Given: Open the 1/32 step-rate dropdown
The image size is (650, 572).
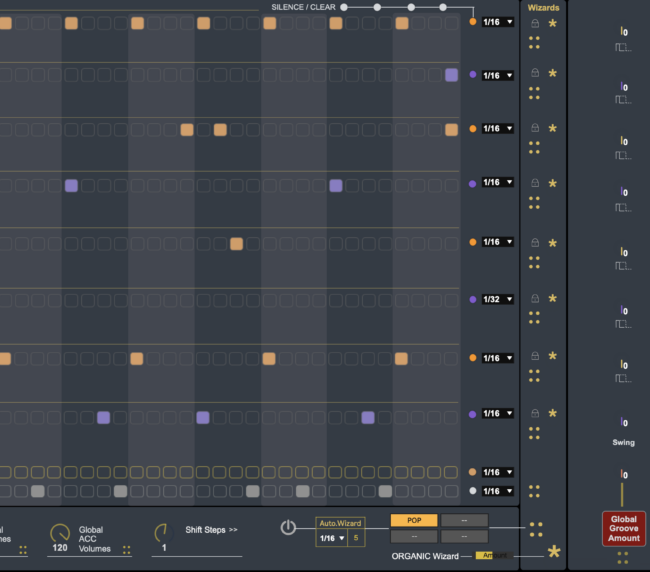Looking at the screenshot, I should point(498,299).
